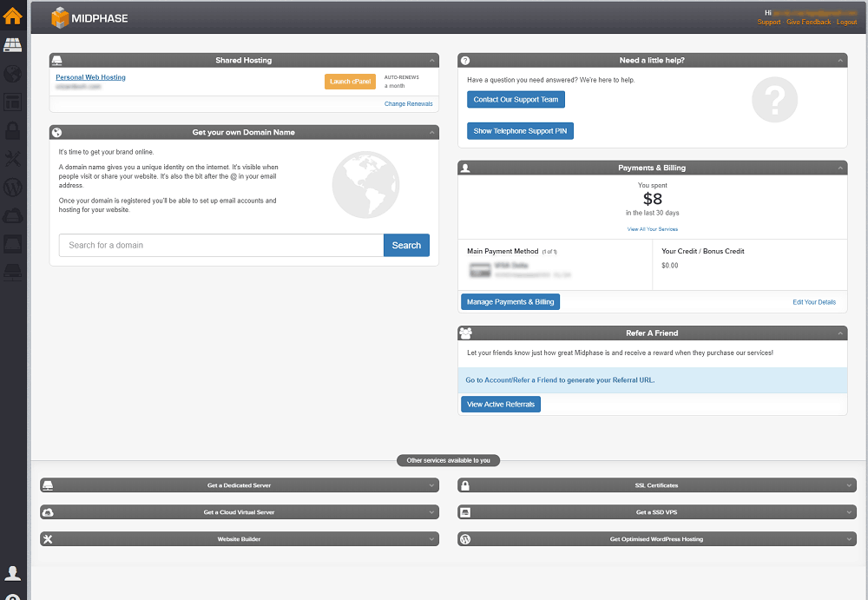Click the Main Payment Method label
This screenshot has width=868, height=600.
pyautogui.click(x=503, y=252)
